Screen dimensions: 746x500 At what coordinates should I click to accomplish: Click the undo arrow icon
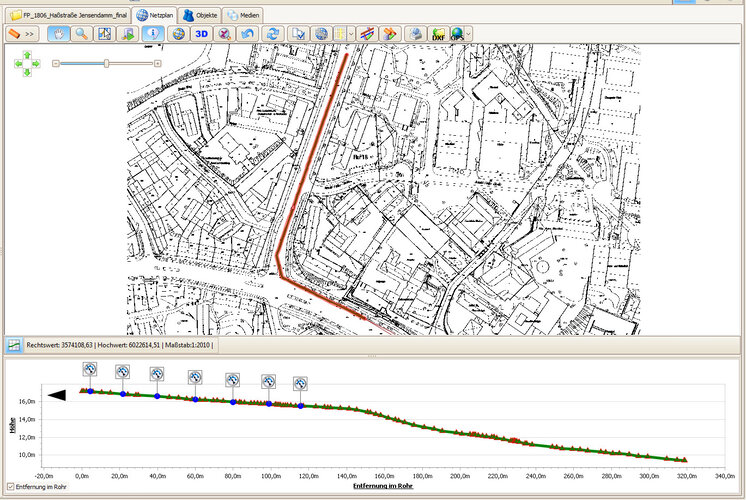[x=250, y=33]
